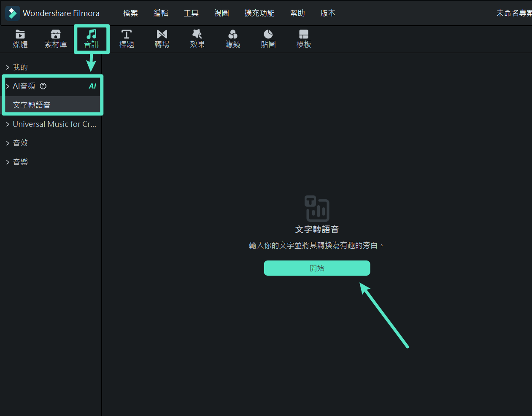
Task: Open the 擴充功能 menu
Action: coord(259,13)
